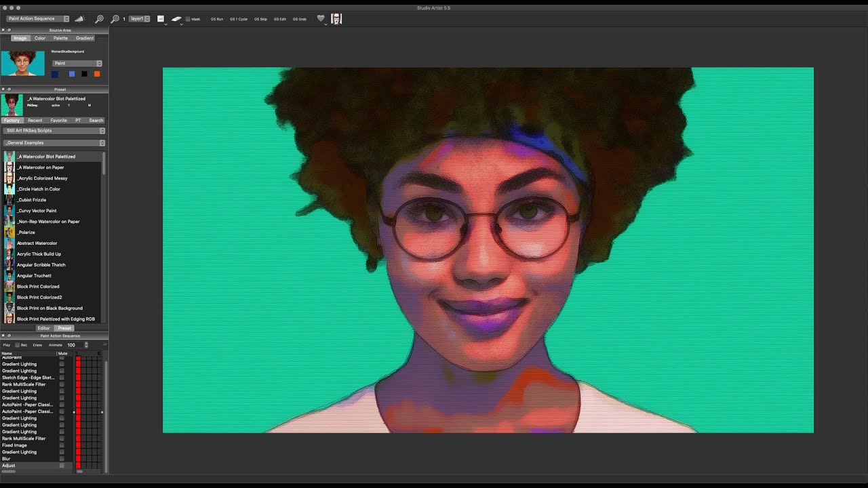Open the Favorite presets tab
This screenshot has height=488, width=868.
59,120
